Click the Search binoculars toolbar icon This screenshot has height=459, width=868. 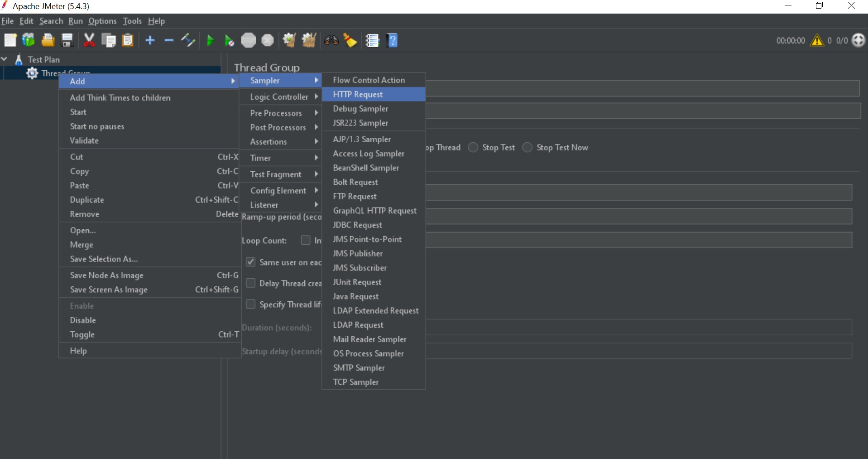point(331,40)
